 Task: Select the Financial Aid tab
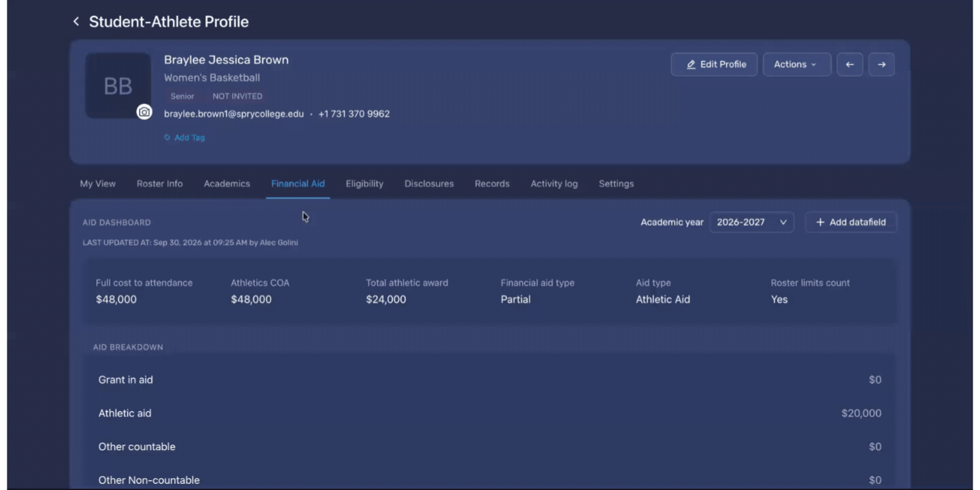tap(298, 184)
